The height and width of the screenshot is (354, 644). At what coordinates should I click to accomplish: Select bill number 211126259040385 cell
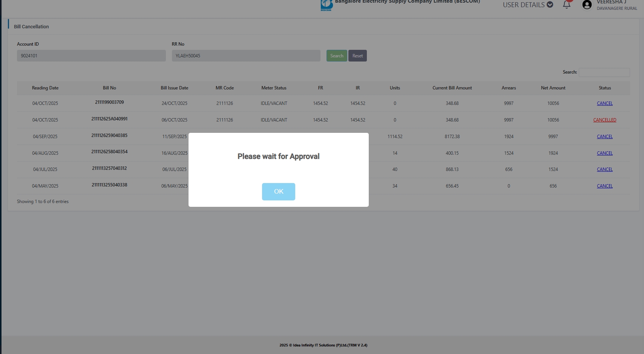109,135
